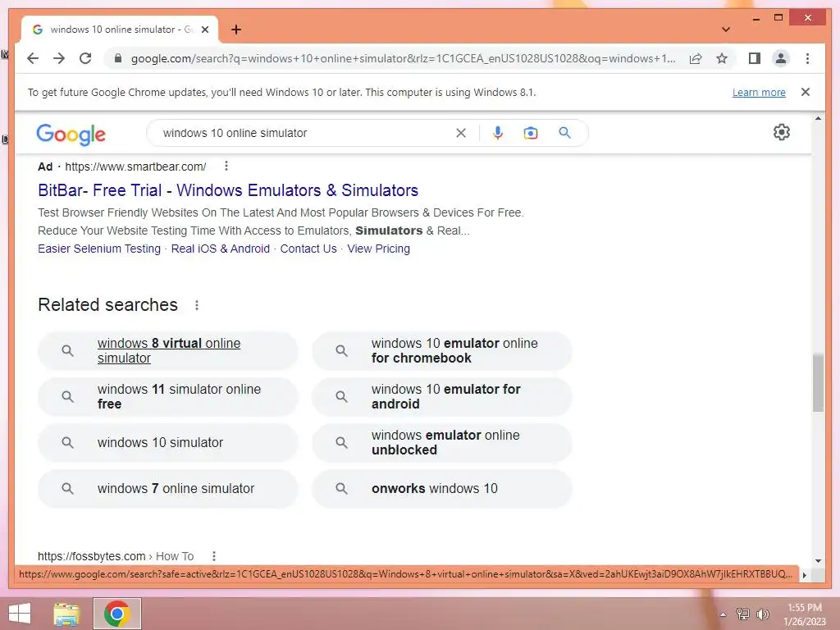Select the windows 10 simulator suggestion
Screen dimensions: 840x630
167,443
